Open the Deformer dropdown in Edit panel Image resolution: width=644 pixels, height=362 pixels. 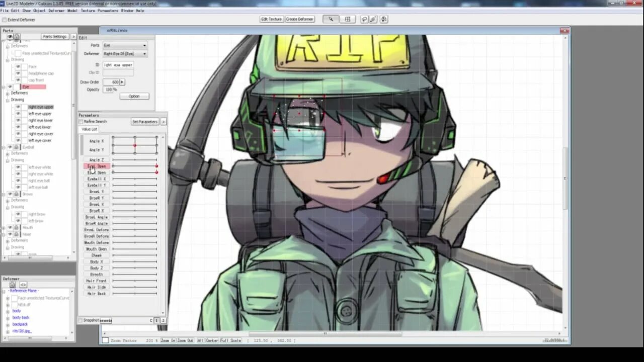tap(125, 53)
